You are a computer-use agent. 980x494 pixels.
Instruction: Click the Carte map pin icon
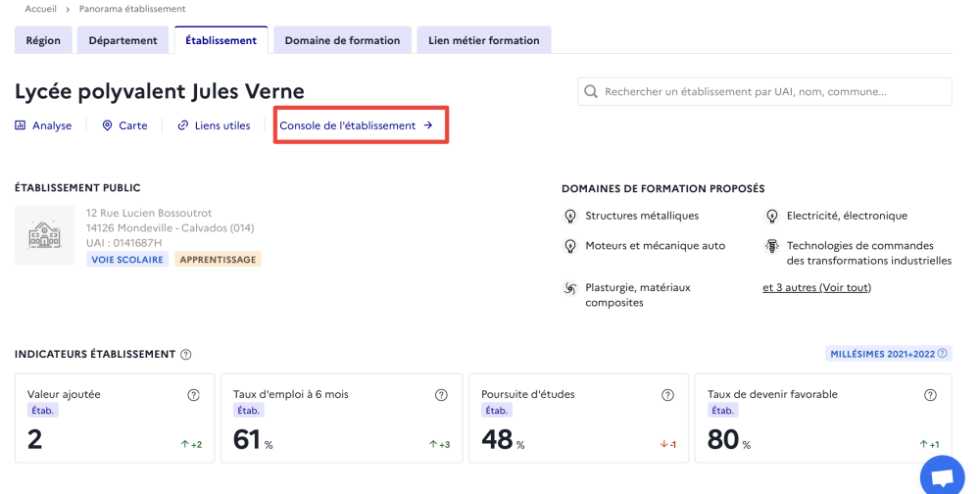click(x=108, y=125)
